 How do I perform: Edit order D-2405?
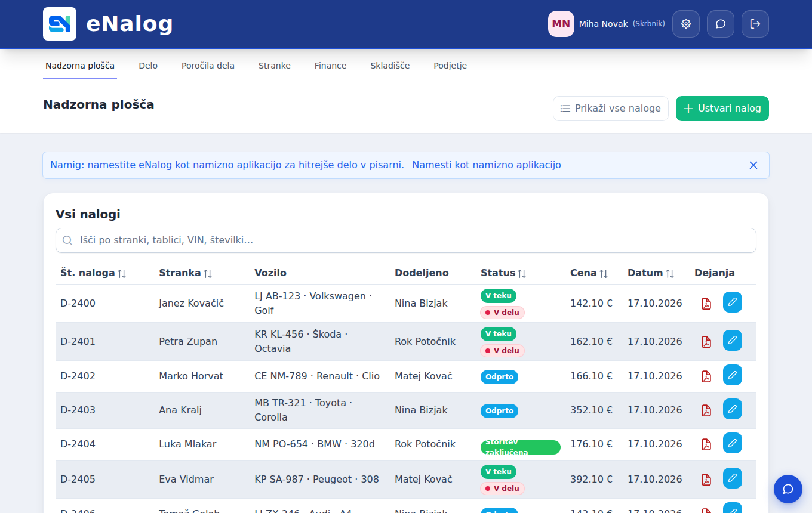[x=733, y=478]
